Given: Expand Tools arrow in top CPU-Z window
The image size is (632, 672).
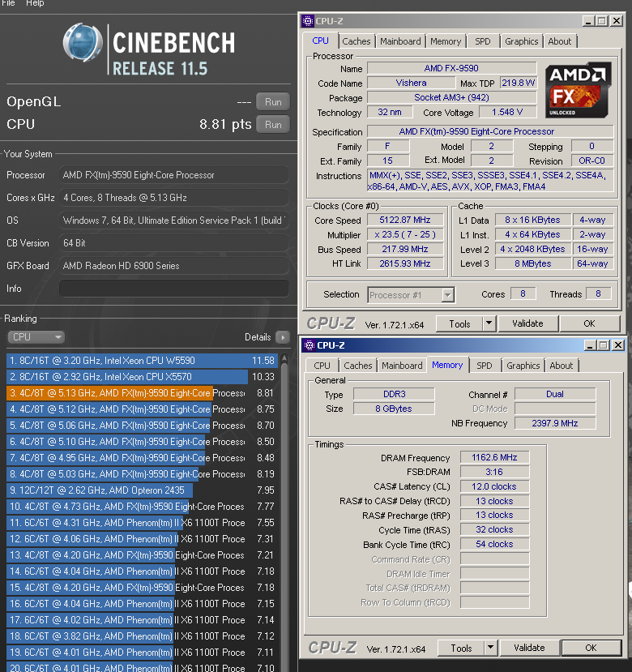Looking at the screenshot, I should (x=489, y=323).
